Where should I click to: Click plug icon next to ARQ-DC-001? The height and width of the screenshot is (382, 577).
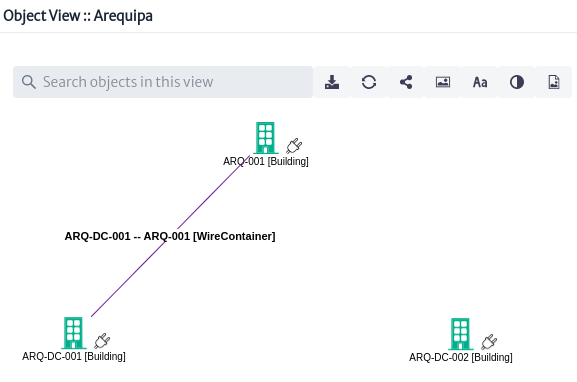[x=102, y=341]
